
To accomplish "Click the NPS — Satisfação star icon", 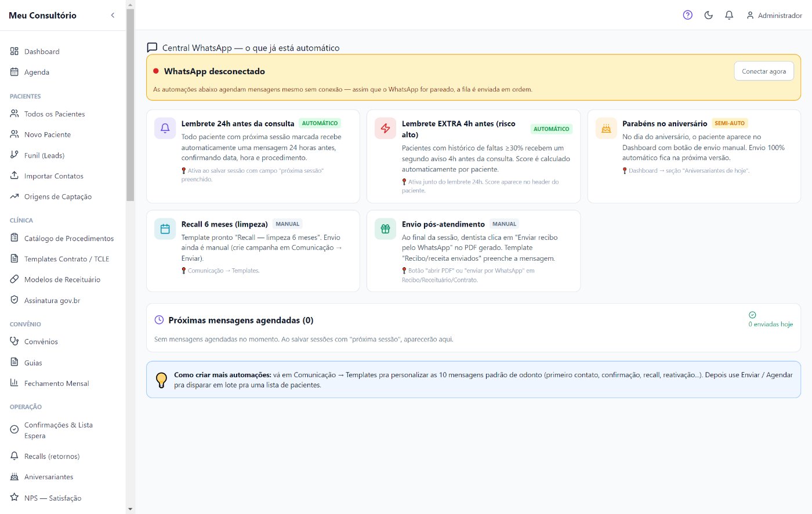I will point(14,497).
